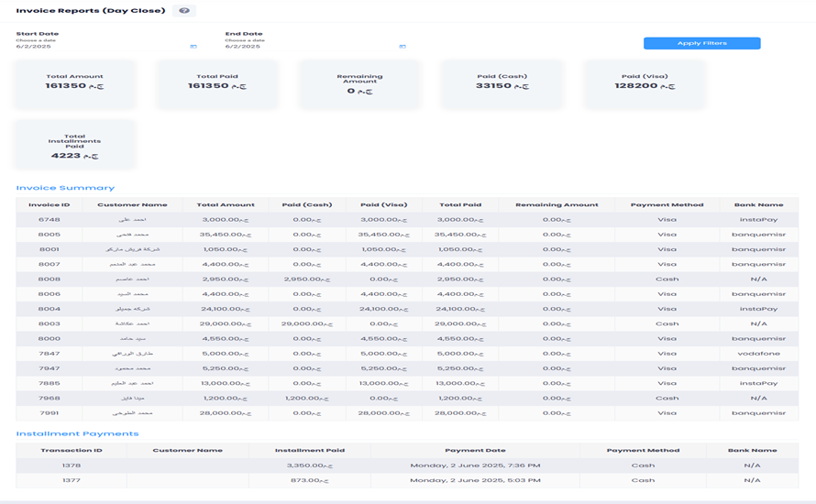Click the invoice table Bank Name header
The width and height of the screenshot is (816, 504).
click(759, 205)
